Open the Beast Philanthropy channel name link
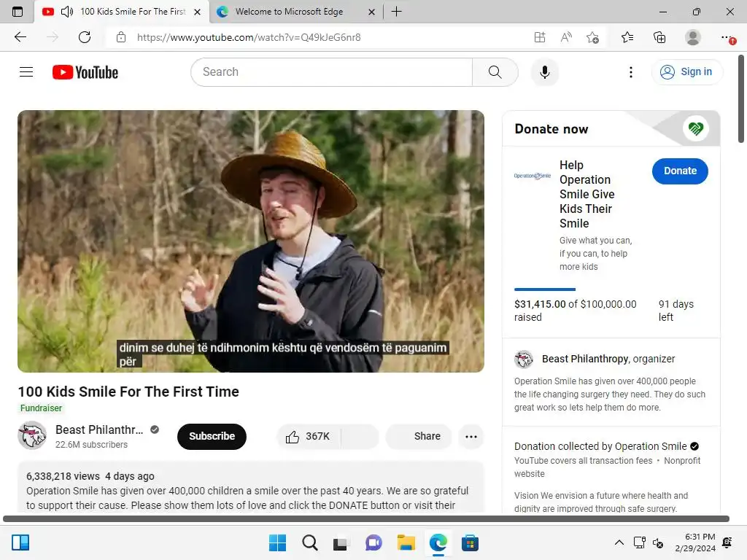 point(99,429)
